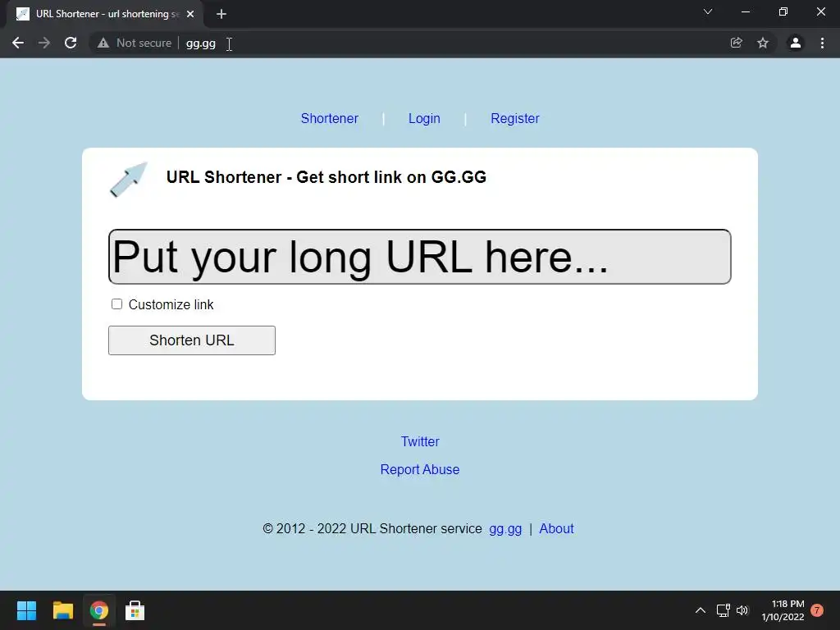The height and width of the screenshot is (630, 840).
Task: Open the clock showing 1:18 PM
Action: [x=783, y=610]
